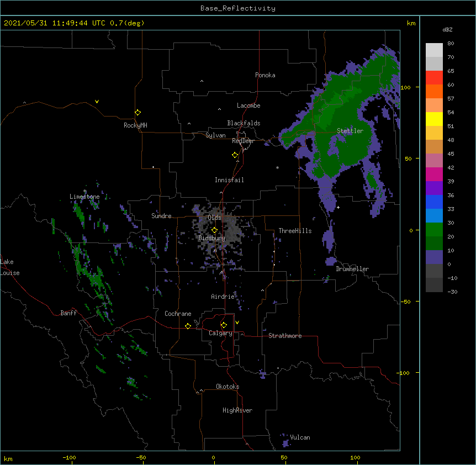Screen dimensions: 476x465
Task: Click the white plus marker north of Drumheller
Action: 338,207
